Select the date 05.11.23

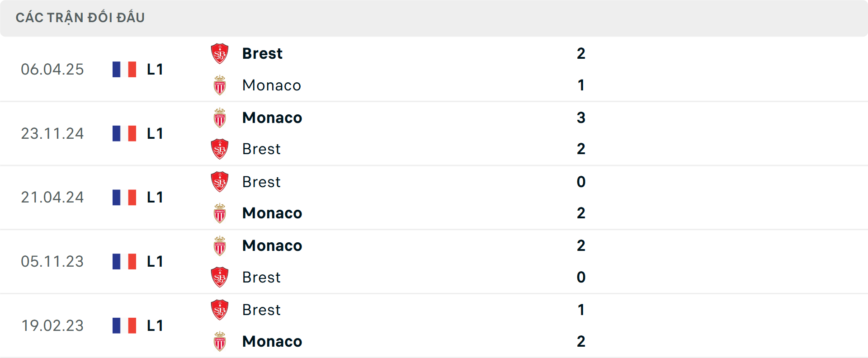(52, 261)
